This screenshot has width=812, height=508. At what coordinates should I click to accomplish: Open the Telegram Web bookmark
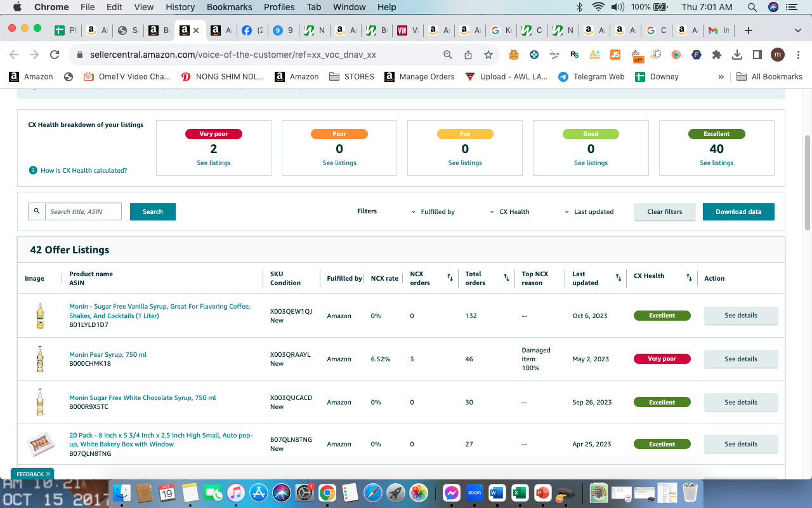tap(591, 77)
